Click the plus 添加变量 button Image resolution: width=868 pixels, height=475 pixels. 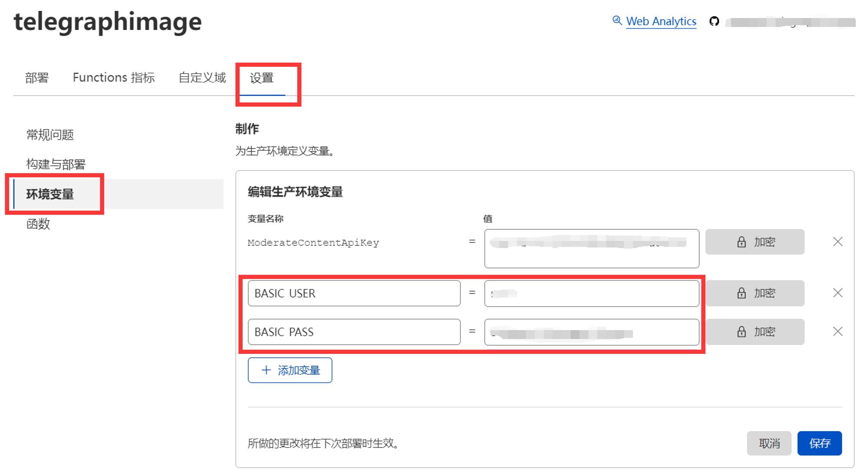click(290, 370)
